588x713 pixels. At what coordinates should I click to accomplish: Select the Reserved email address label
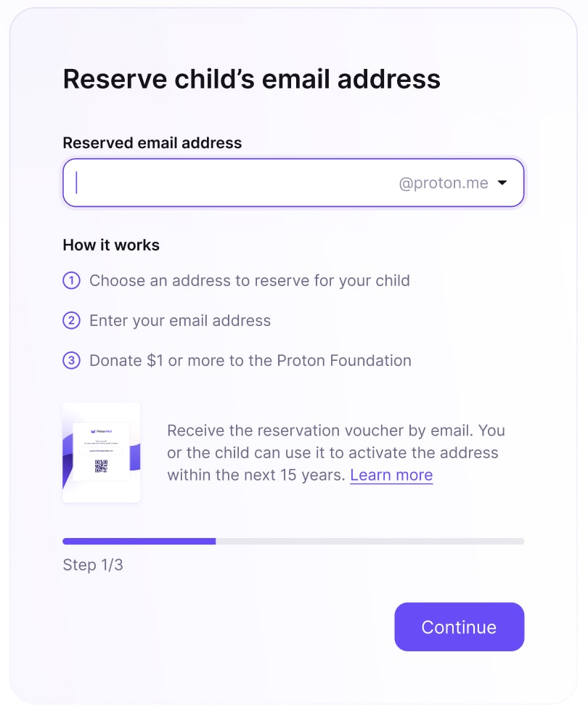point(152,142)
